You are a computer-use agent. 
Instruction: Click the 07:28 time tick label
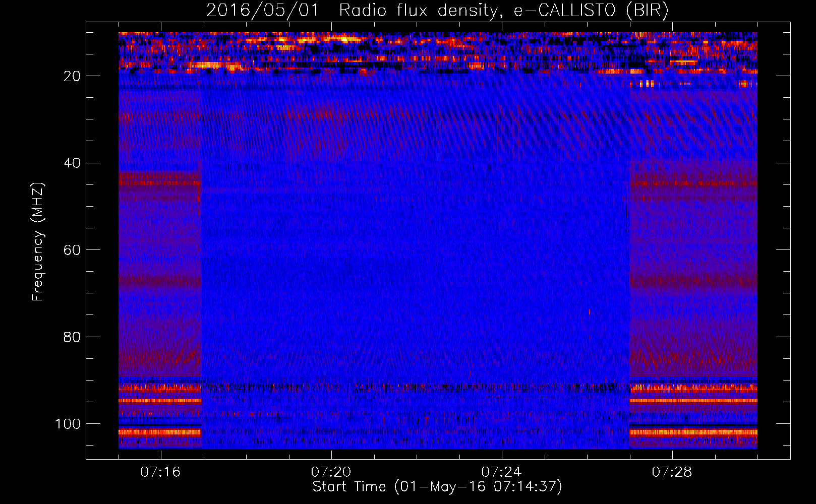[672, 472]
